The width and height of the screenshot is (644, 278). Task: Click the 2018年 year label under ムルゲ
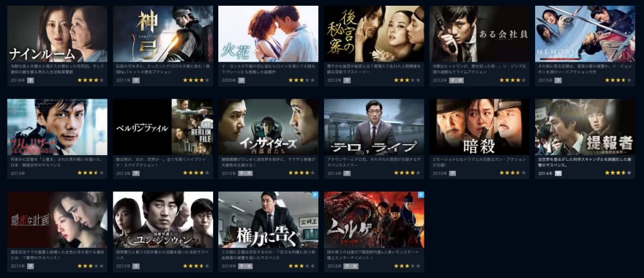(333, 266)
